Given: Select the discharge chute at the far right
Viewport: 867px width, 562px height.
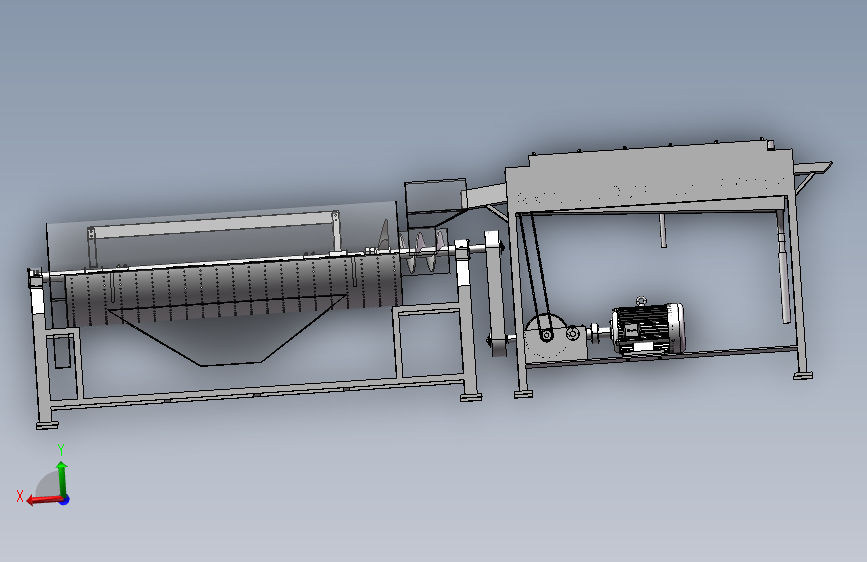Looking at the screenshot, I should click(x=813, y=169).
